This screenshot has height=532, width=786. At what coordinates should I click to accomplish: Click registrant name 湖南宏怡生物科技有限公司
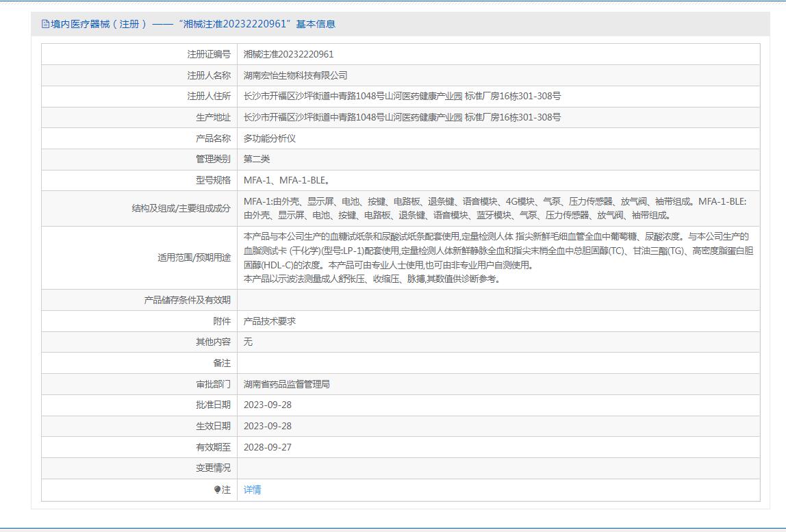tap(295, 75)
